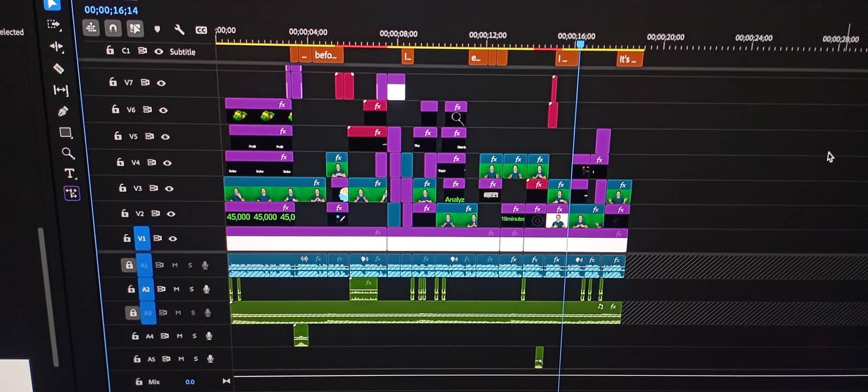
Task: Hide video track V1
Action: (173, 238)
